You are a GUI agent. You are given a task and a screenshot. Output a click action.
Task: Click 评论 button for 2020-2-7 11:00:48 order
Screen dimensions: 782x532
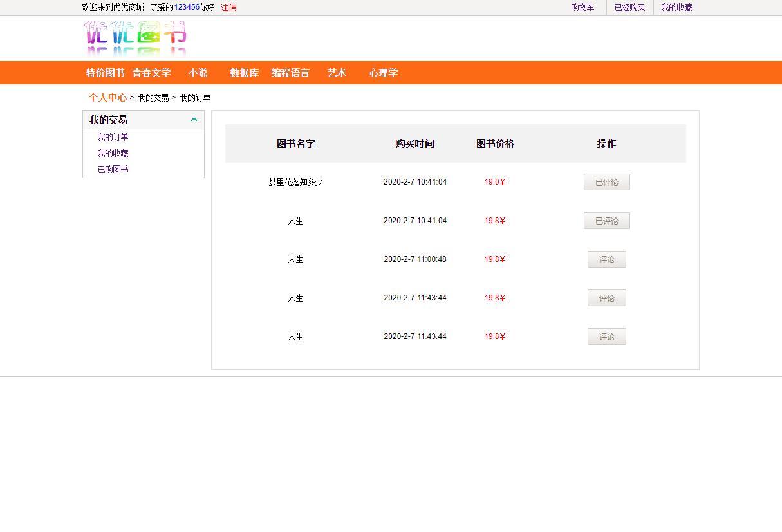pyautogui.click(x=606, y=259)
